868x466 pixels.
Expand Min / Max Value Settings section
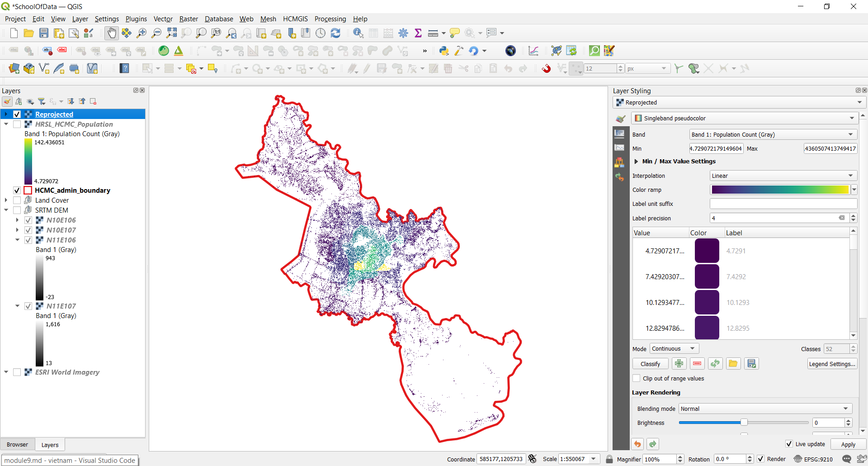tap(637, 162)
